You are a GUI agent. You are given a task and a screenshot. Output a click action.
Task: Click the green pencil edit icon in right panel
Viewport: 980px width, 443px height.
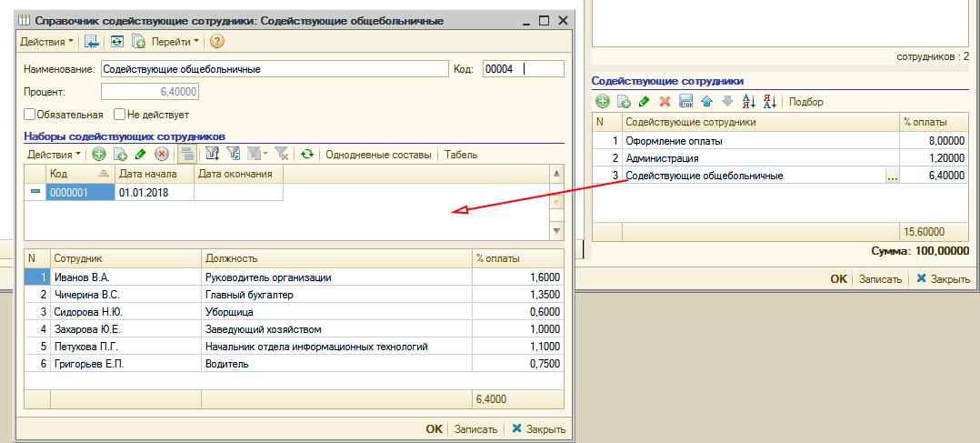(644, 102)
